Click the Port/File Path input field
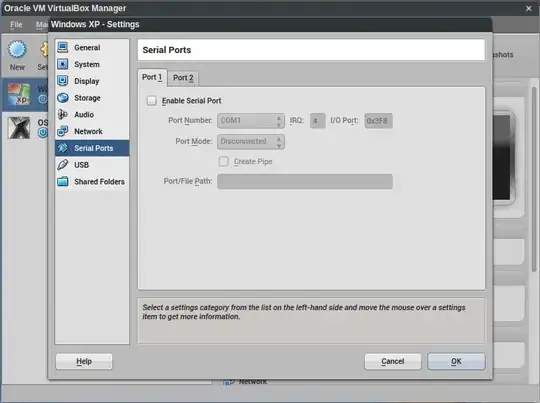The height and width of the screenshot is (403, 540). 305,182
